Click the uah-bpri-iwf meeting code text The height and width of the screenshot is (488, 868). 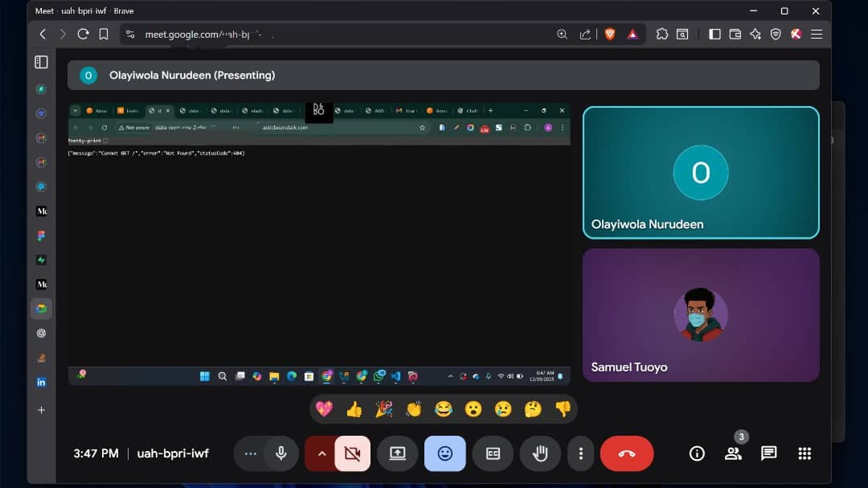click(x=173, y=453)
